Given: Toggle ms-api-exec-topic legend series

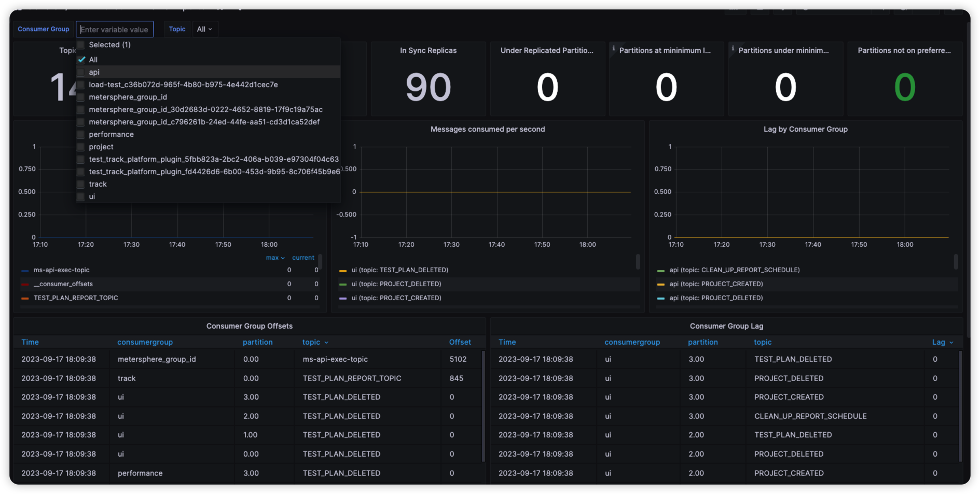Looking at the screenshot, I should pyautogui.click(x=61, y=270).
